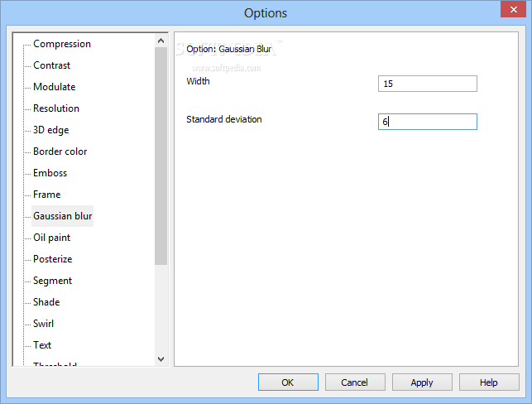
Task: Click the scroll down arrow of the options list
Action: click(x=161, y=358)
